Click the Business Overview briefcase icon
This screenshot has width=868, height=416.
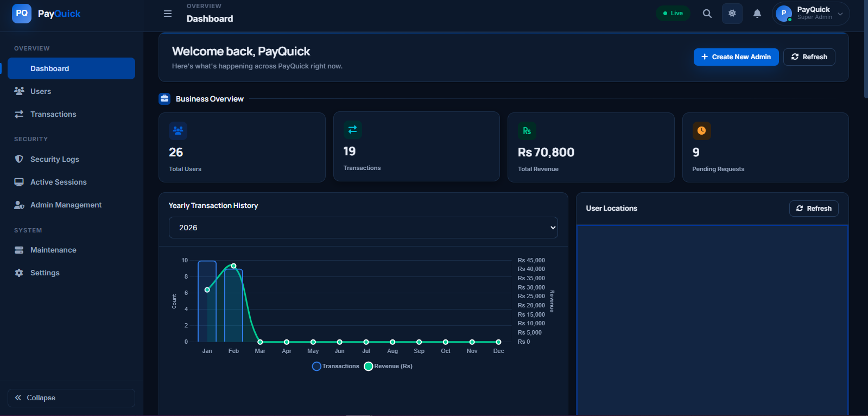[164, 99]
